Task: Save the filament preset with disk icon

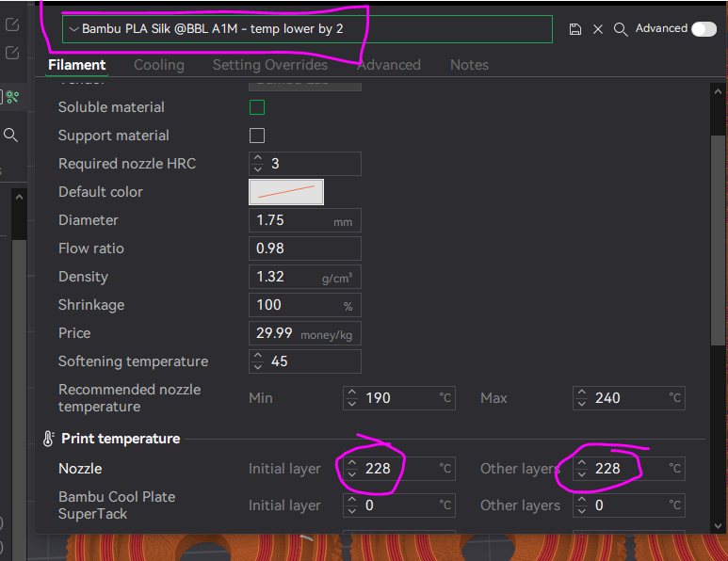Action: point(574,29)
